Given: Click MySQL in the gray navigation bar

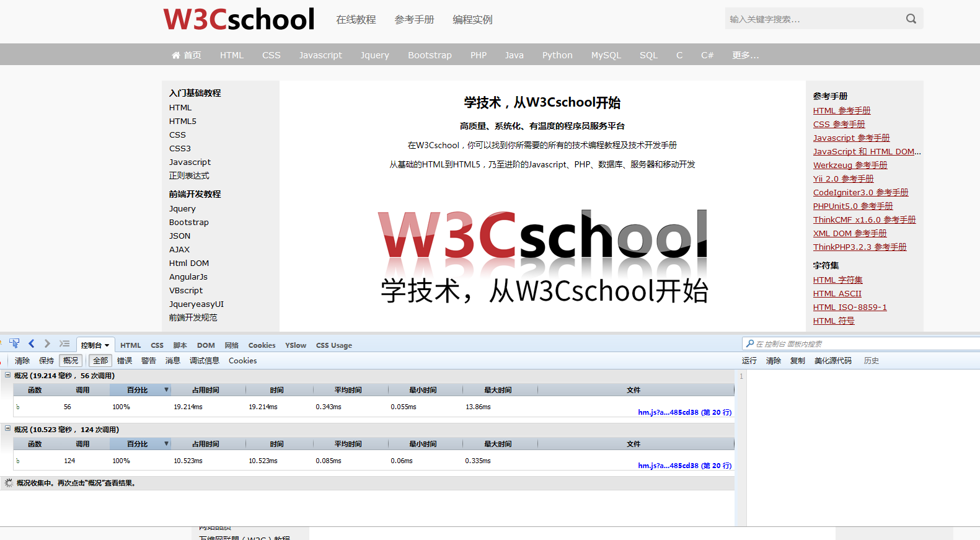Looking at the screenshot, I should click(606, 55).
